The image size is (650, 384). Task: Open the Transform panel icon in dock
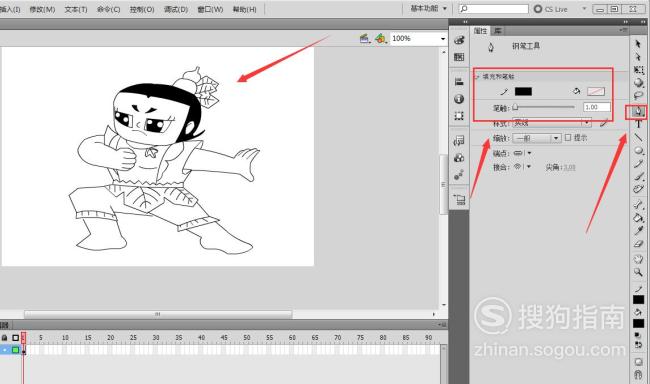(459, 116)
